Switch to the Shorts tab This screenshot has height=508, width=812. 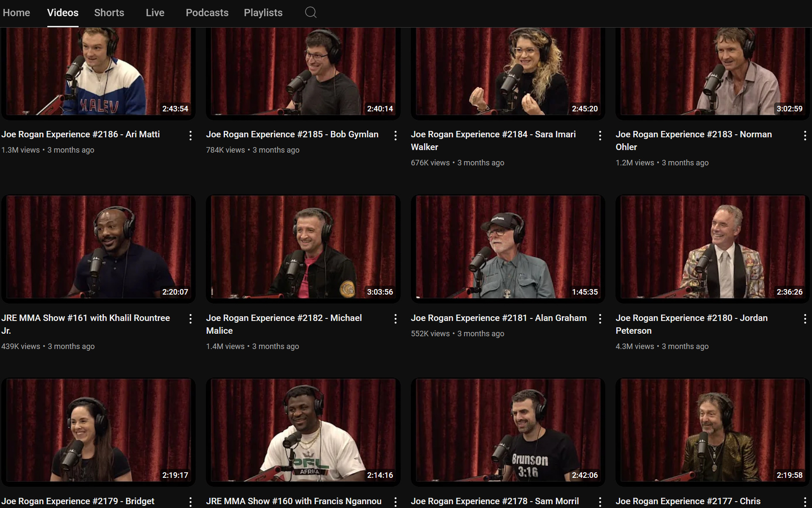point(109,13)
